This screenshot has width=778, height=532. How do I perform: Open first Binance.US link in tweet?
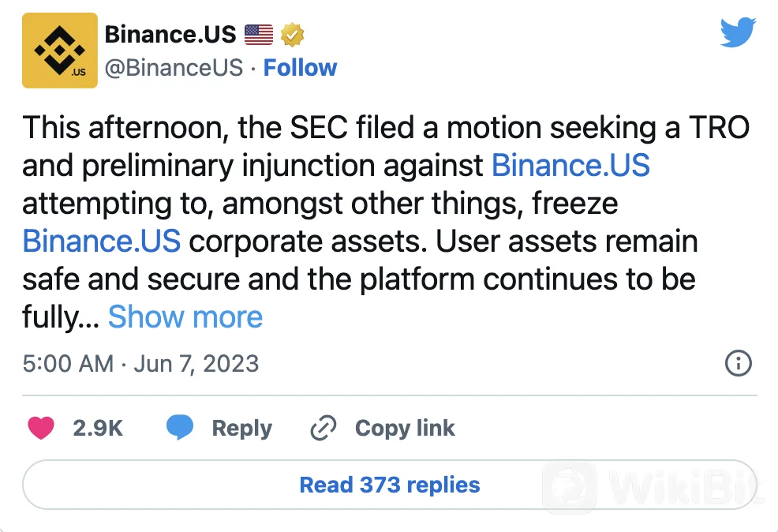click(x=570, y=166)
